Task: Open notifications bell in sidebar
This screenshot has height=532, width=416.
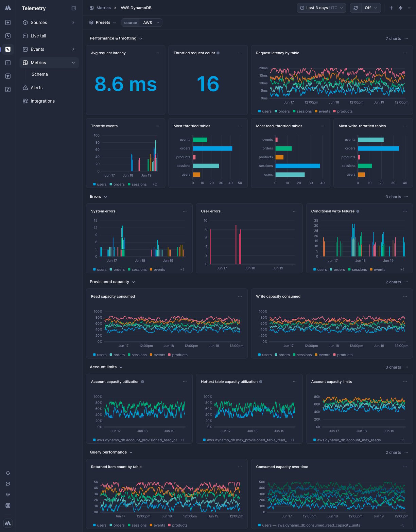Action: (x=8, y=473)
